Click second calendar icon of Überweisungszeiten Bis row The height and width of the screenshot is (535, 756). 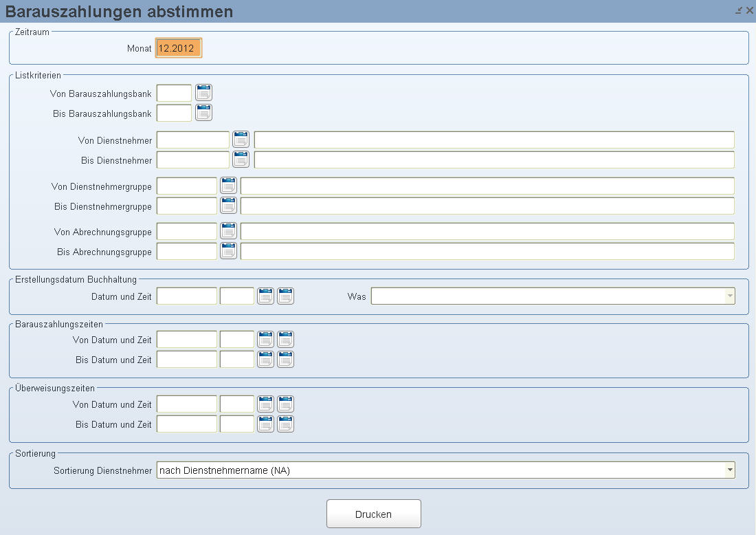tap(285, 424)
